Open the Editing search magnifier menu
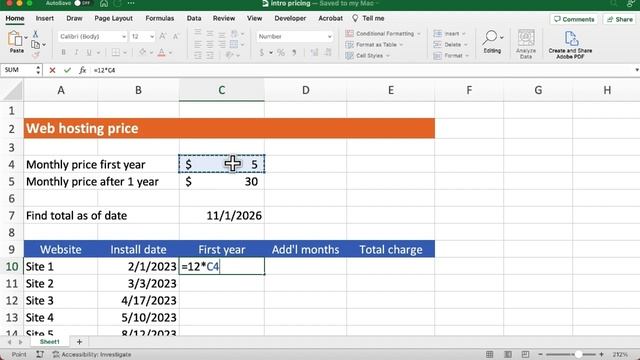This screenshot has height=360, width=640. 492,41
